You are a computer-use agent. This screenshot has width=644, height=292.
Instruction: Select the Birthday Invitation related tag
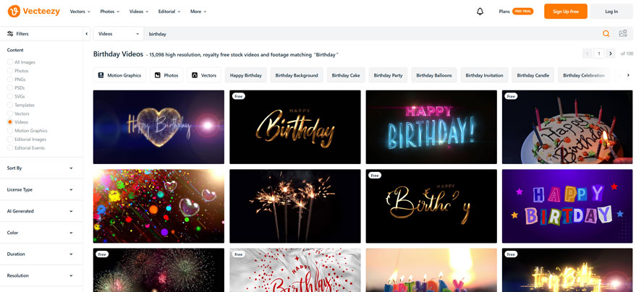pyautogui.click(x=484, y=75)
